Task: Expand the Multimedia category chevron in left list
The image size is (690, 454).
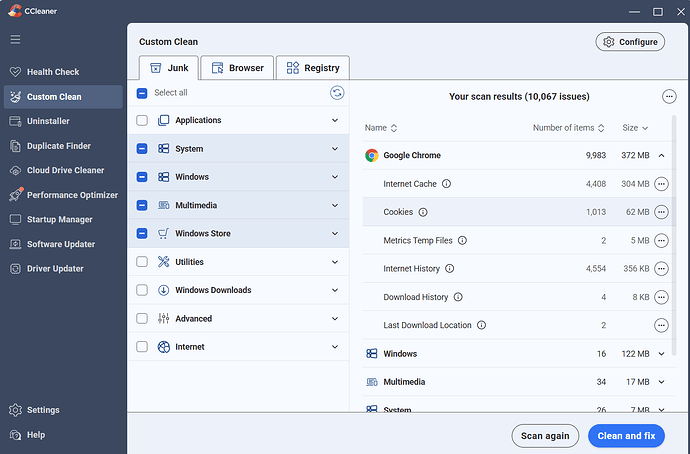Action: (335, 205)
